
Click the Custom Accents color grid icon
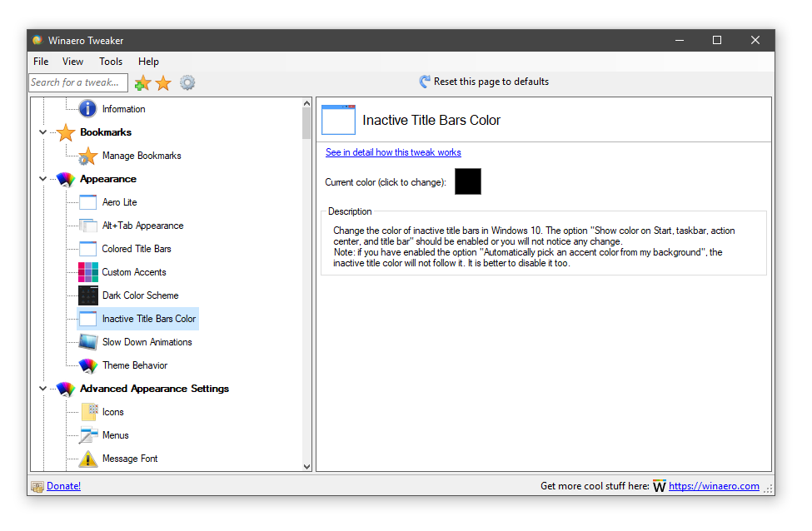[88, 272]
